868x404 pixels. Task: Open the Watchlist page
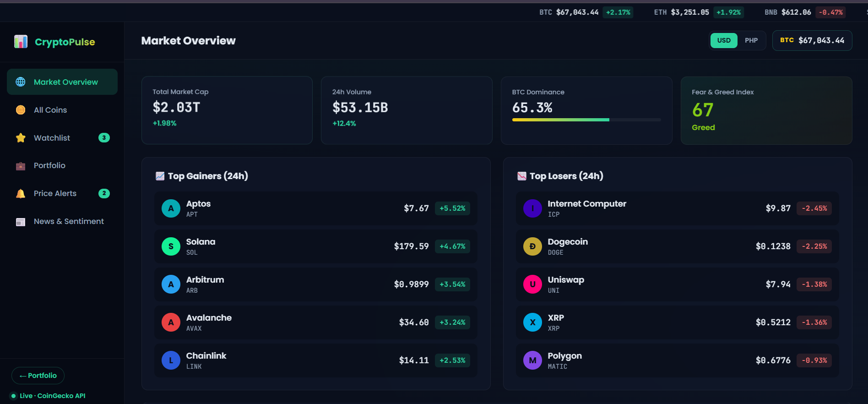tap(62, 138)
